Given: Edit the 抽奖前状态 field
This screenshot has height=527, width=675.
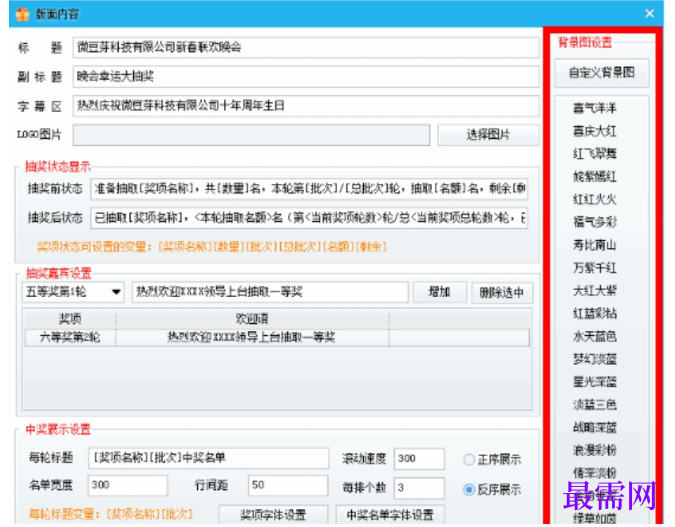Looking at the screenshot, I should coord(309,189).
